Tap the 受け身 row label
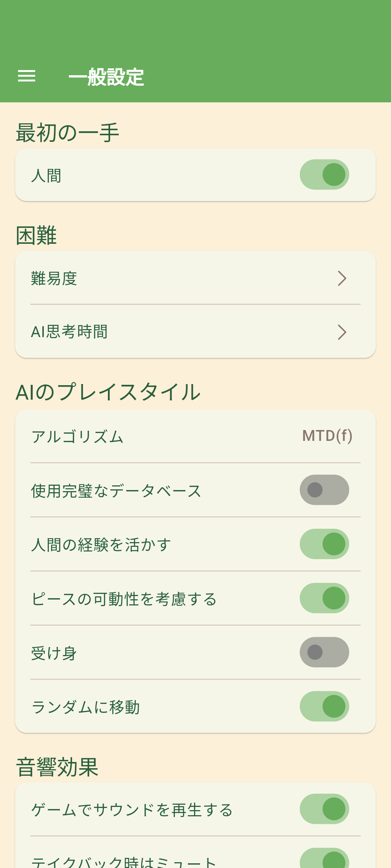This screenshot has height=868, width=391. (x=54, y=653)
